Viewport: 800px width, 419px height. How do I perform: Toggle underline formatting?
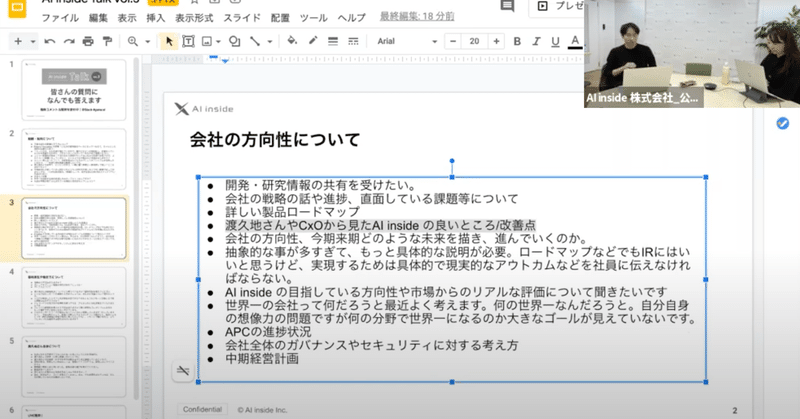(555, 41)
